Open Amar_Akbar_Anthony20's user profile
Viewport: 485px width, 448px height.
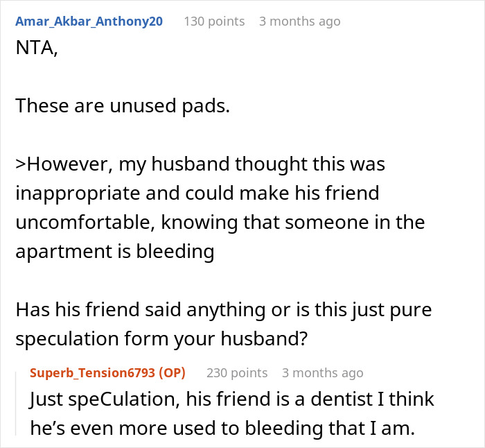pos(89,21)
